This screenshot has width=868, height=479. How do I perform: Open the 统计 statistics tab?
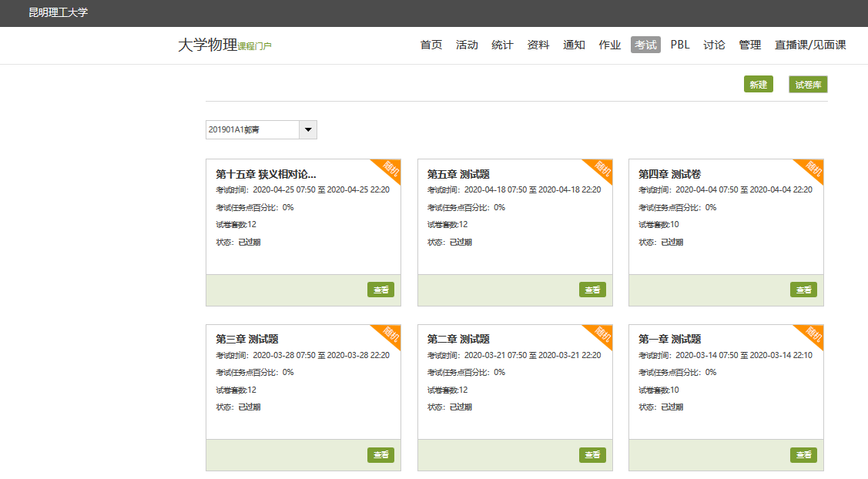click(502, 45)
